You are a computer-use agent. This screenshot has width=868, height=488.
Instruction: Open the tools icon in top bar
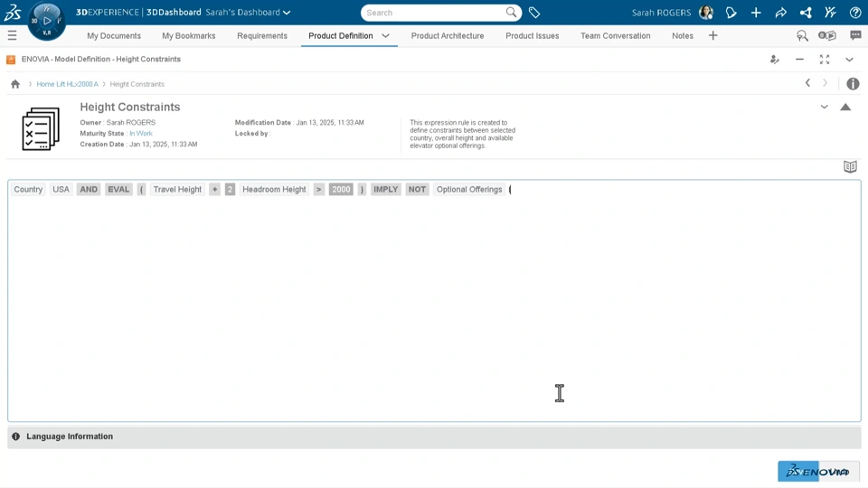830,12
